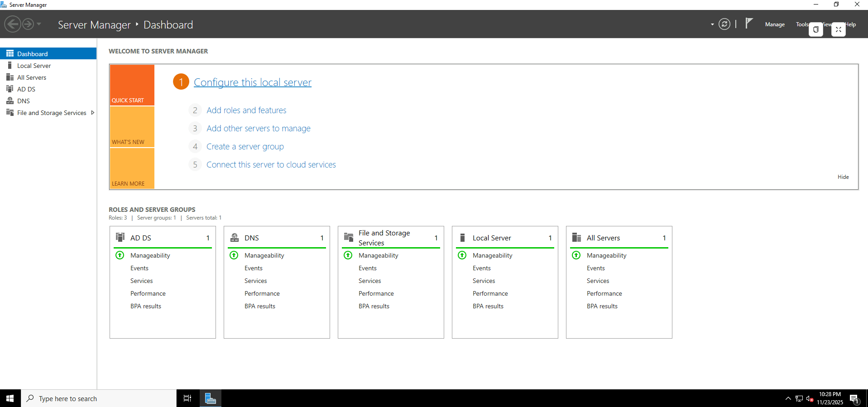Open the dropdown arrow beside Refresh
The width and height of the screenshot is (868, 407).
click(x=712, y=24)
